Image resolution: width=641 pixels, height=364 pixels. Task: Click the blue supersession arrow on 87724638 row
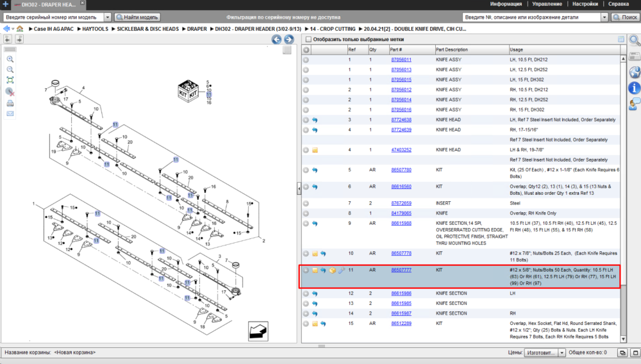tap(315, 120)
